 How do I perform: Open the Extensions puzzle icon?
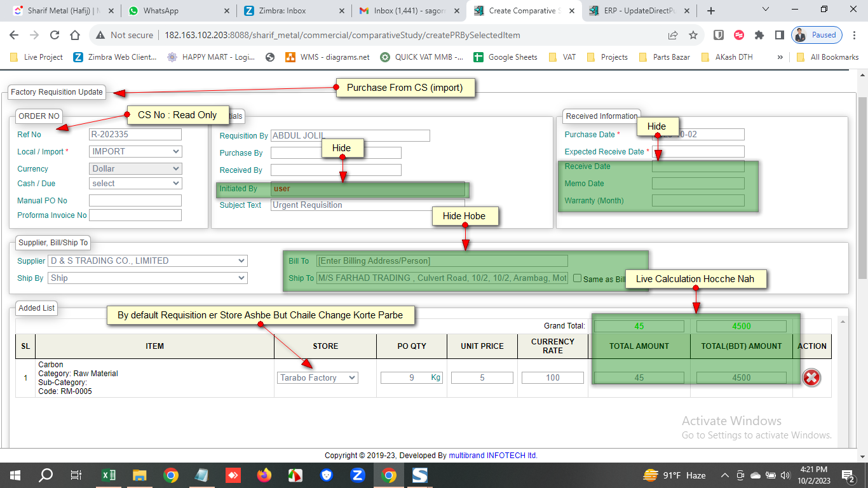coord(759,35)
